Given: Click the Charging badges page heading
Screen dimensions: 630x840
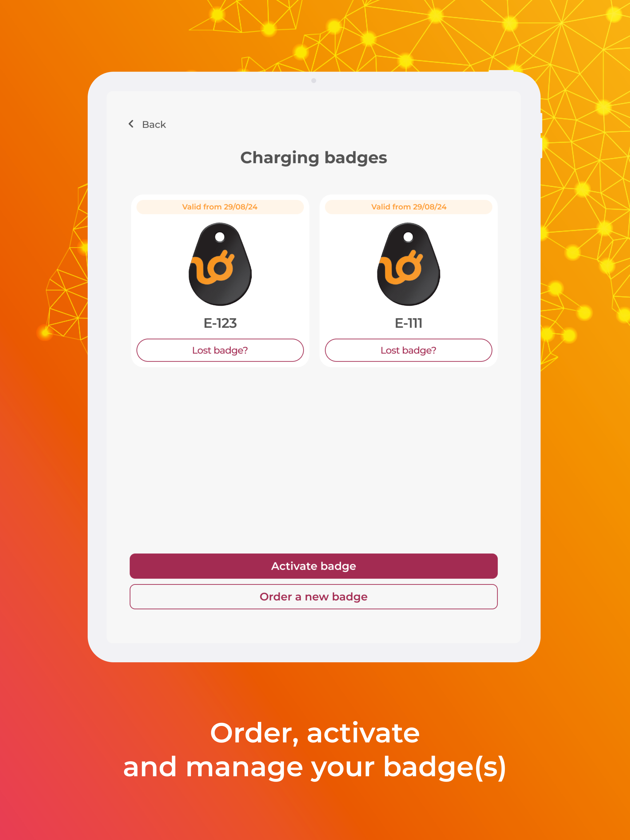Looking at the screenshot, I should 313,158.
